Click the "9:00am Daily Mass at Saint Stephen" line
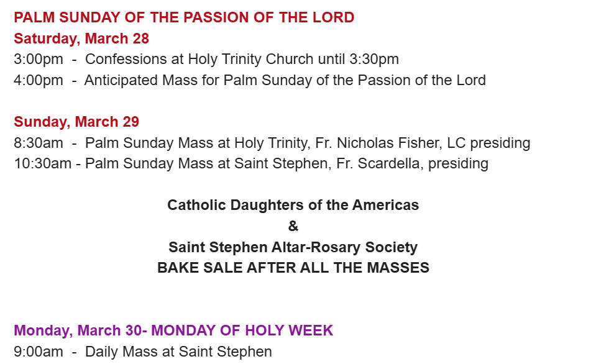 point(143,352)
